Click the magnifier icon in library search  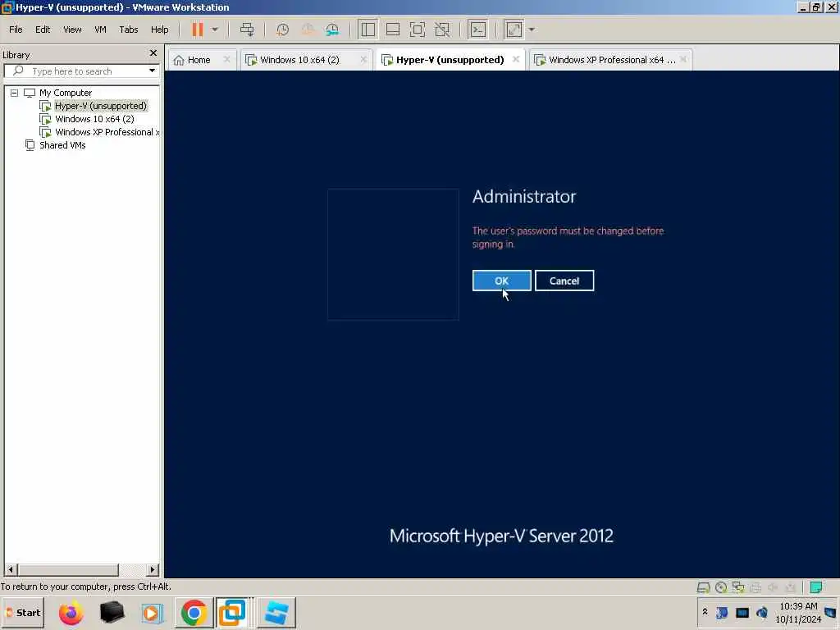(18, 71)
